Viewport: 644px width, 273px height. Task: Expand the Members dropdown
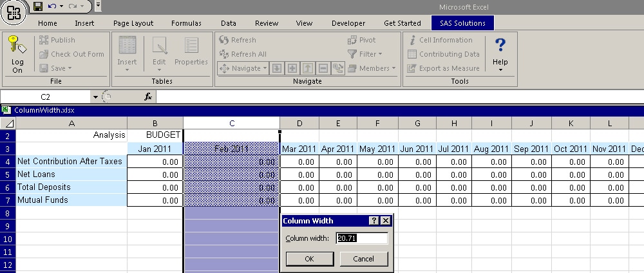(x=370, y=68)
